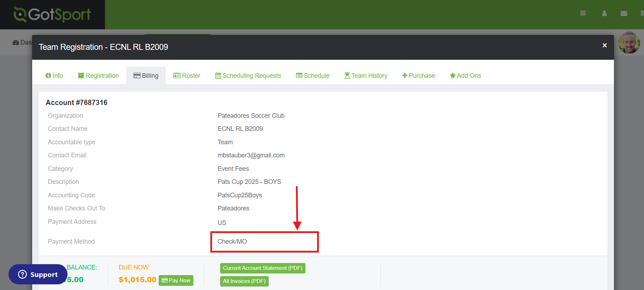The height and width of the screenshot is (290, 644).
Task: Switch to the Registration tab
Action: pyautogui.click(x=98, y=76)
